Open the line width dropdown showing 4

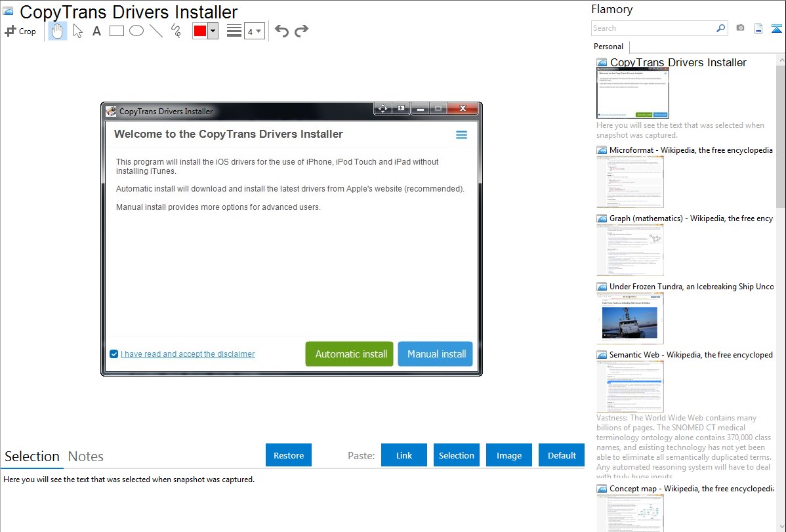[254, 31]
